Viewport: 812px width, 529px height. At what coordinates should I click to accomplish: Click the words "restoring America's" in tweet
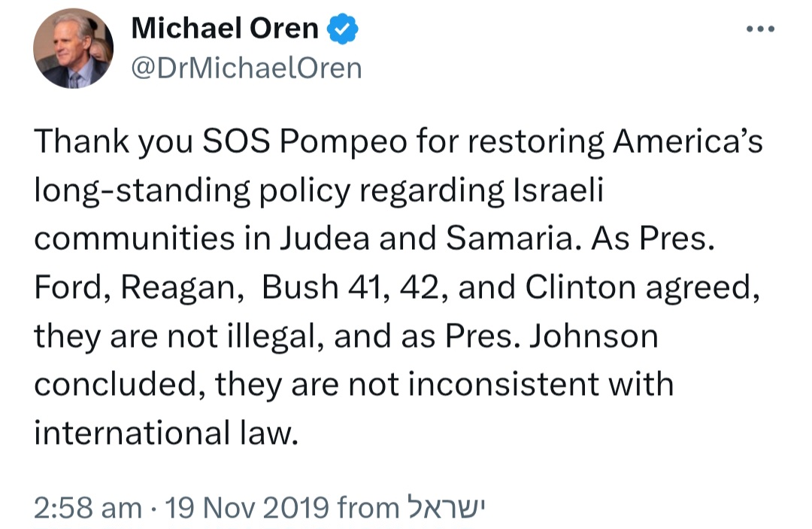point(615,141)
